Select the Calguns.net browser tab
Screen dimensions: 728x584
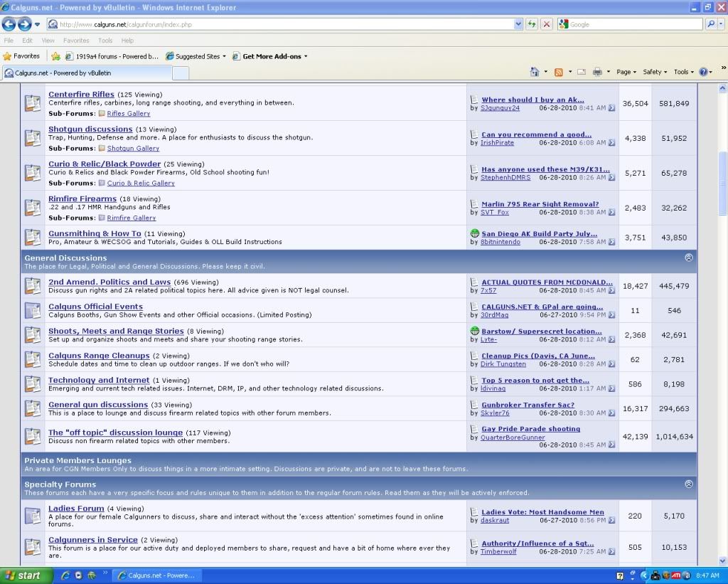[85, 73]
